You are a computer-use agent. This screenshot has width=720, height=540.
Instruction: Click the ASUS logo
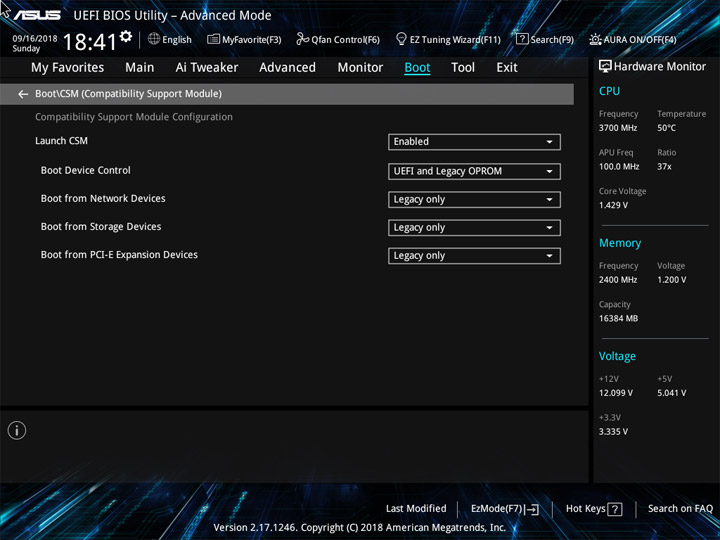coord(36,15)
